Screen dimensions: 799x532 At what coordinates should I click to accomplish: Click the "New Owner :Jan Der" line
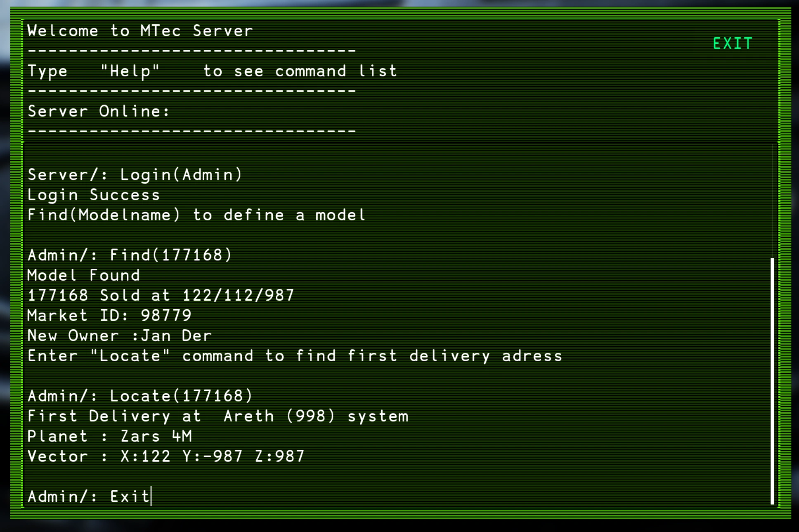119,336
